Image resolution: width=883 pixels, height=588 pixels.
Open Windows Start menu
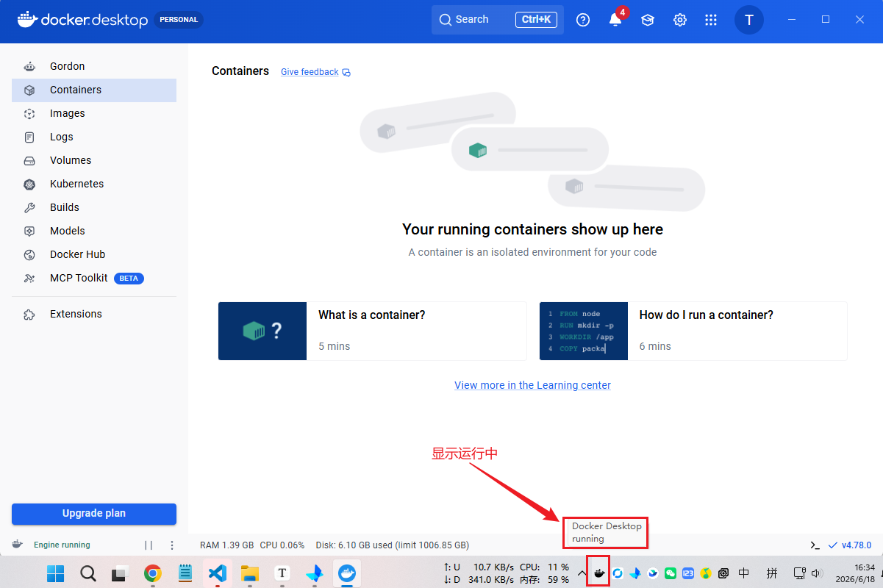coord(55,573)
